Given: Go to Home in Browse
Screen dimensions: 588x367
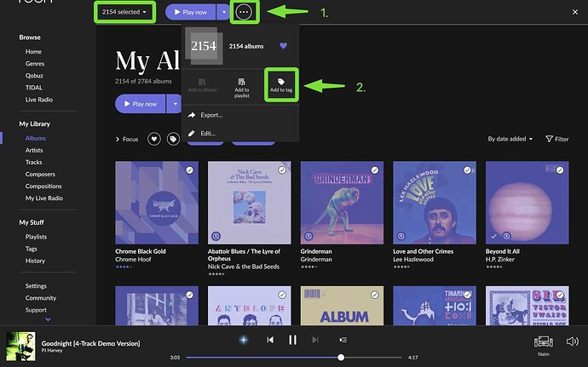Looking at the screenshot, I should [33, 52].
